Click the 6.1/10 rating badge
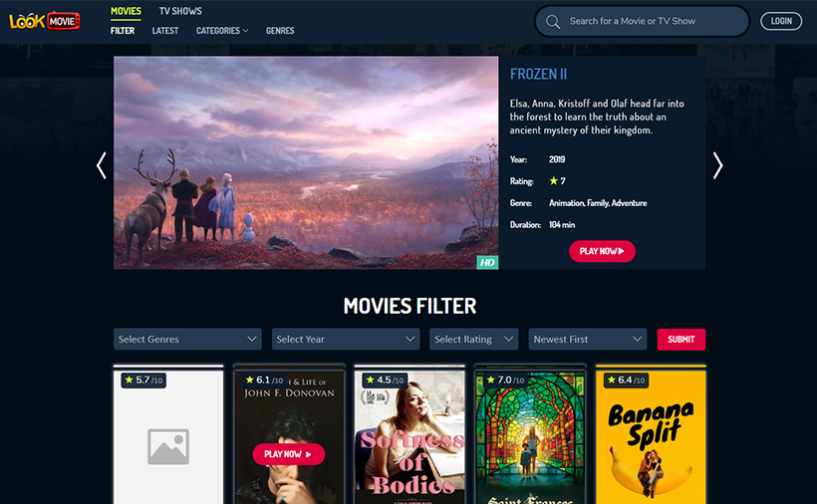 click(264, 380)
